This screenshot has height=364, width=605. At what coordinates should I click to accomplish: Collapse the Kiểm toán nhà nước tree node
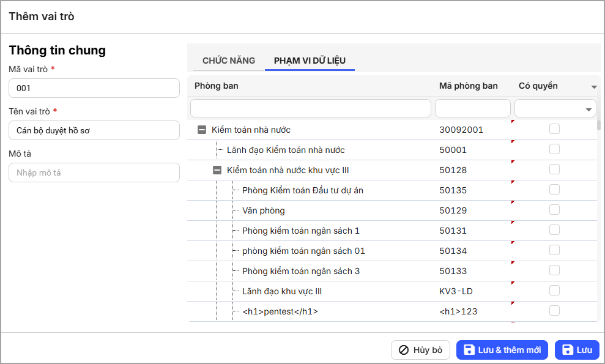pyautogui.click(x=201, y=130)
